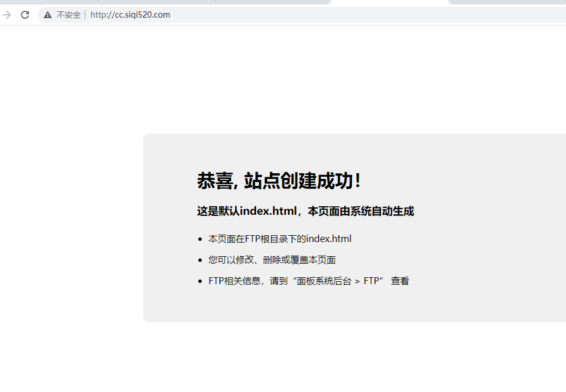The height and width of the screenshot is (392, 566).
Task: Click the browser forward arrow
Action: [7, 15]
